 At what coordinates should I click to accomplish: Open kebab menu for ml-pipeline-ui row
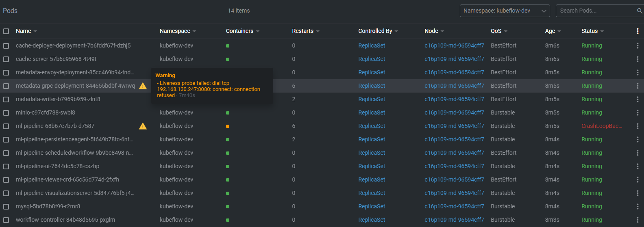point(637,166)
